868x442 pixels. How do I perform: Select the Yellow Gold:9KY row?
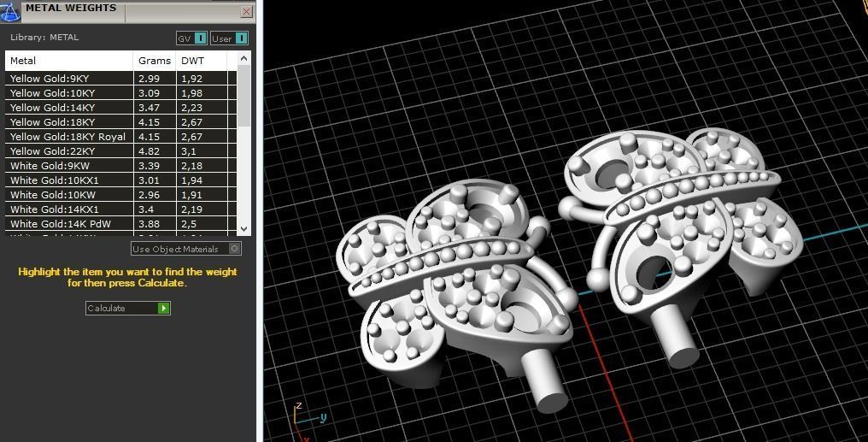120,78
